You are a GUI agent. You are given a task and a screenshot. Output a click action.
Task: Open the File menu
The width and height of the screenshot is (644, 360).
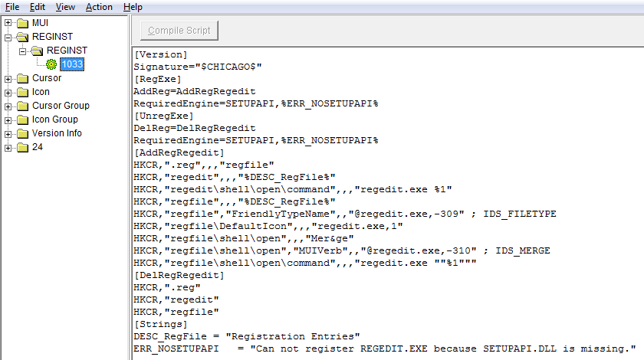point(12,7)
